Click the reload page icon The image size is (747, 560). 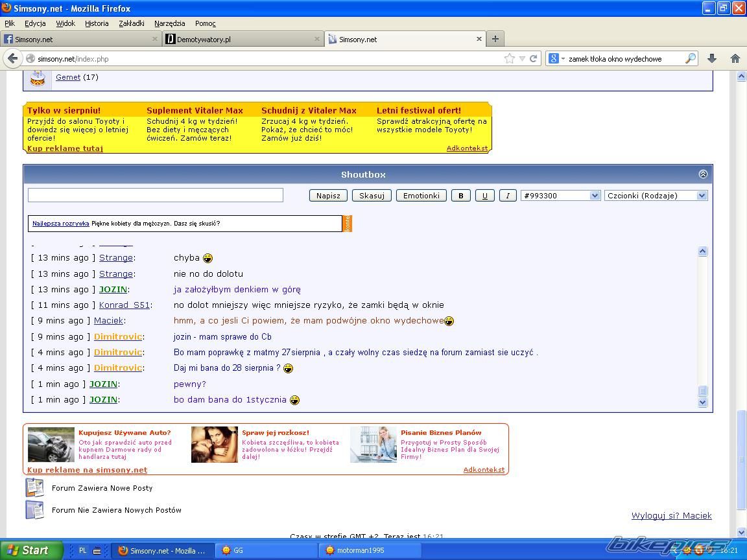(534, 58)
